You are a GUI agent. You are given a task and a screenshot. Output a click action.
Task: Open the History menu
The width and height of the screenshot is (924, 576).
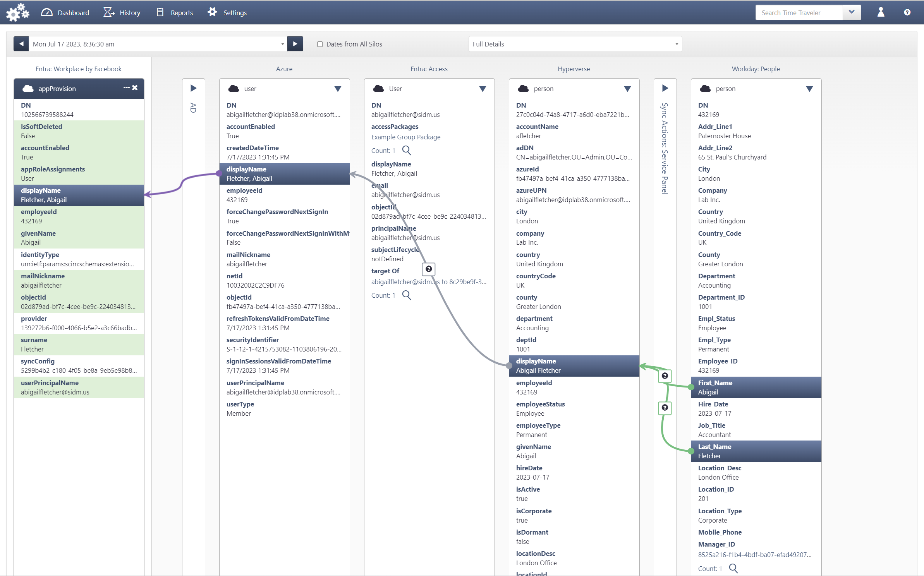[x=122, y=13]
